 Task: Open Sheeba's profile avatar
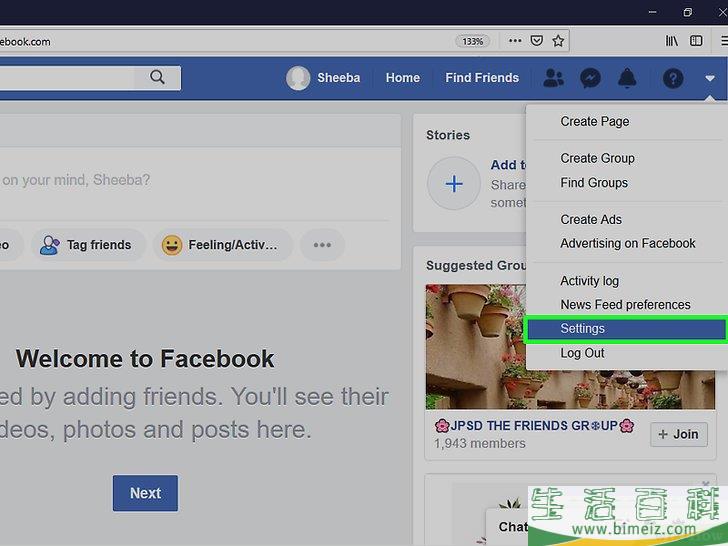coord(298,78)
